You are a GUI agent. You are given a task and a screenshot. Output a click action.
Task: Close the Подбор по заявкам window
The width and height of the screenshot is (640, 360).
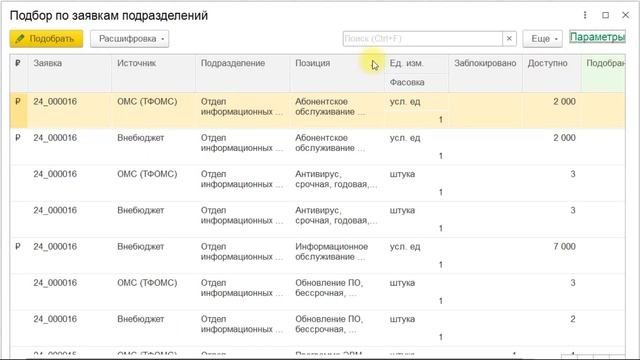[x=625, y=15]
